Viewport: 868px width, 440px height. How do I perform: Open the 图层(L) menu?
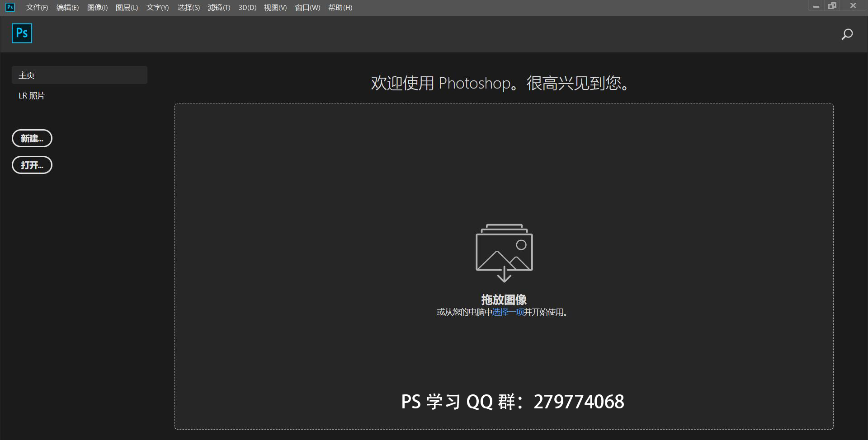tap(127, 8)
